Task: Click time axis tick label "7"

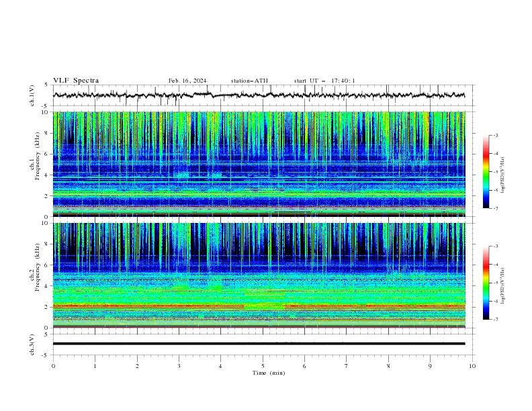Action: (x=347, y=366)
